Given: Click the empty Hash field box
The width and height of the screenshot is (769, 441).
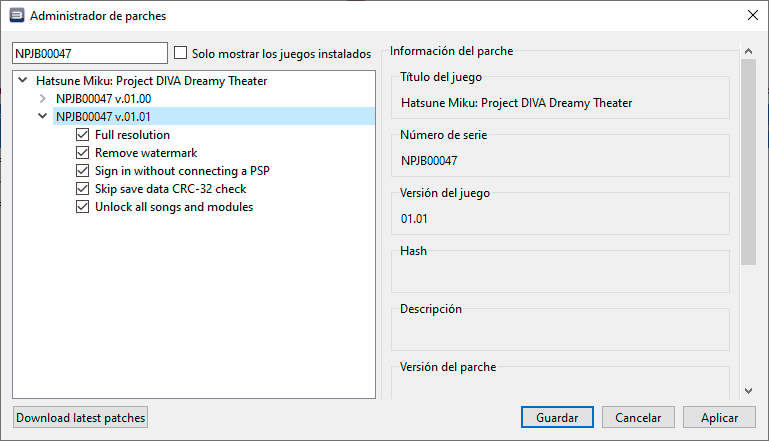Looking at the screenshot, I should pos(560,274).
